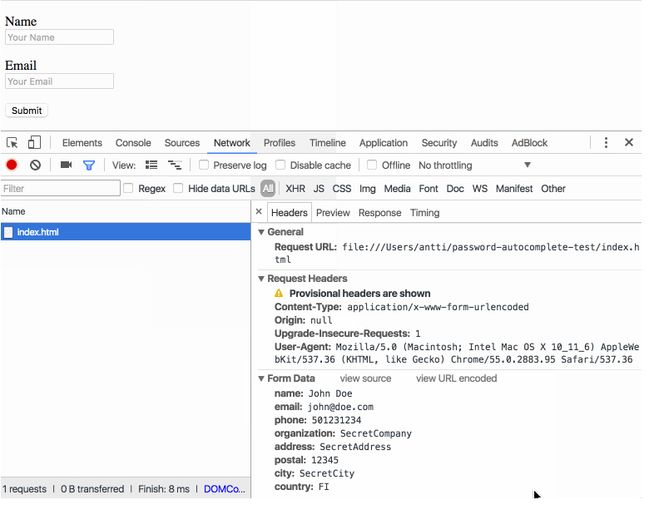Screen dimensions: 664x514
Task: Check the Hide data URLs checkbox
Action: coord(178,188)
